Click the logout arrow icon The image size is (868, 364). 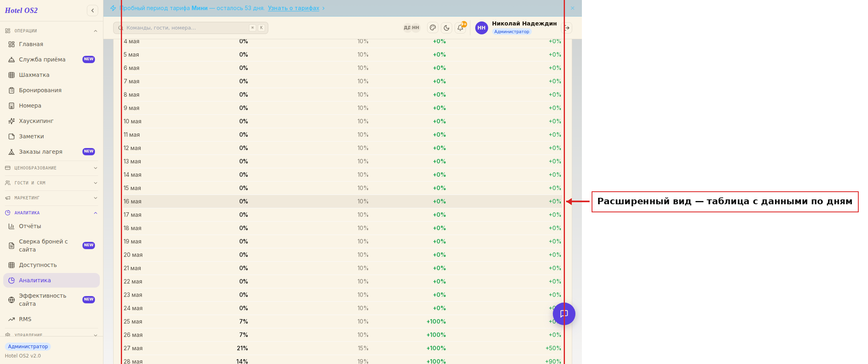pyautogui.click(x=567, y=28)
